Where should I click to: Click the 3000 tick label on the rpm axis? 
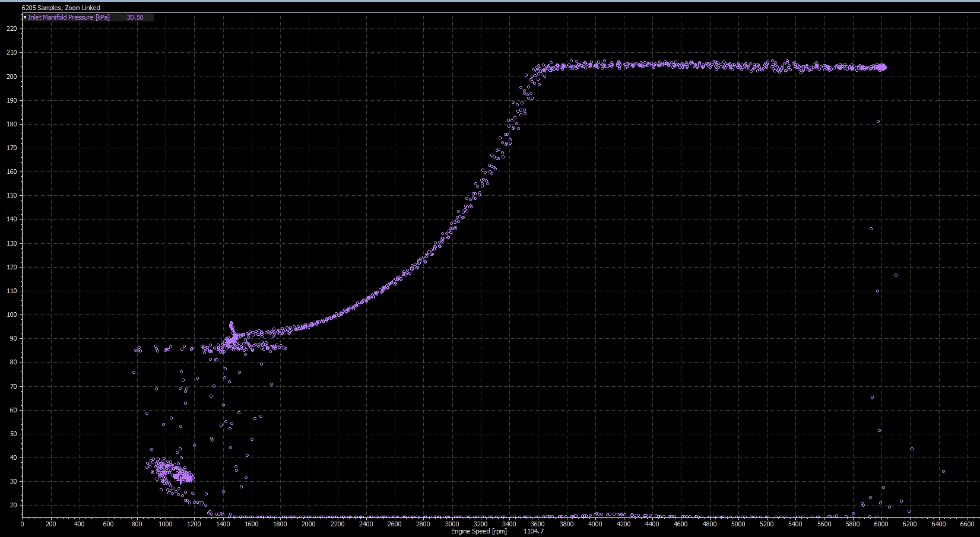click(x=452, y=524)
